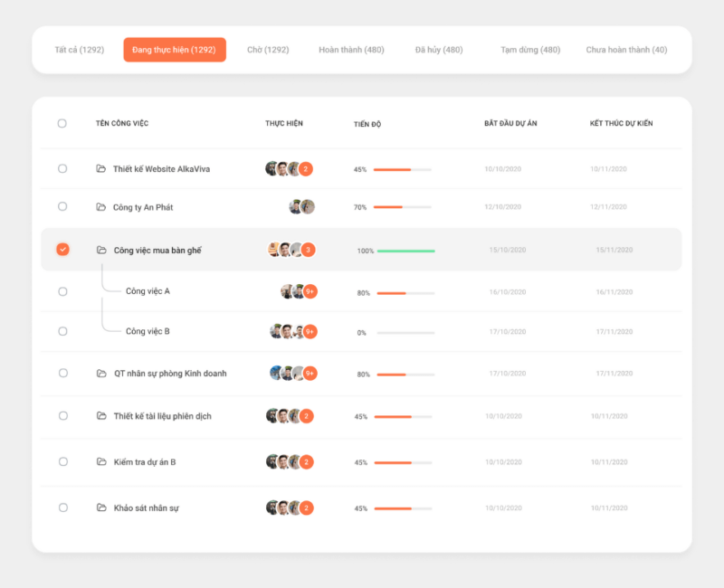Click folder icon beside Thiết kế Website AlkaViva
724x588 pixels.
pyautogui.click(x=100, y=168)
